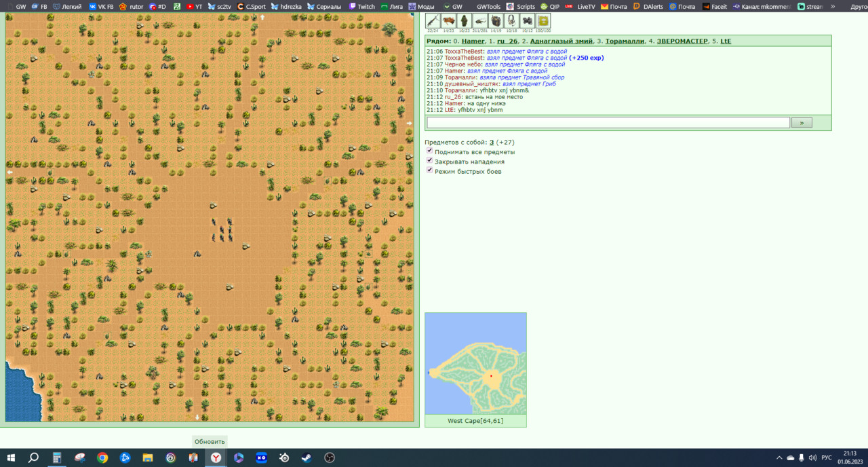Open the sc2tv bookmark
The width and height of the screenshot is (868, 467).
click(220, 6)
